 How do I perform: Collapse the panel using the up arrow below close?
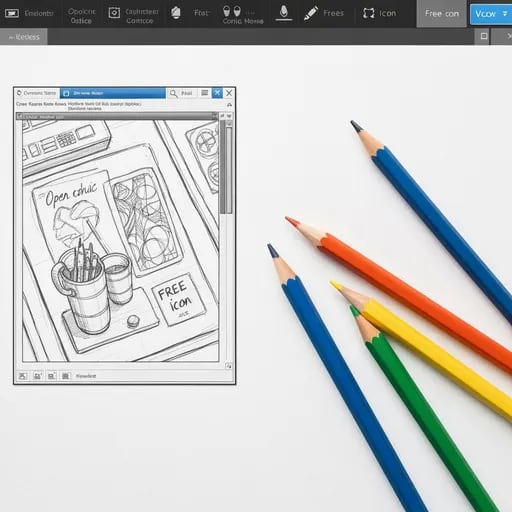pos(229,105)
